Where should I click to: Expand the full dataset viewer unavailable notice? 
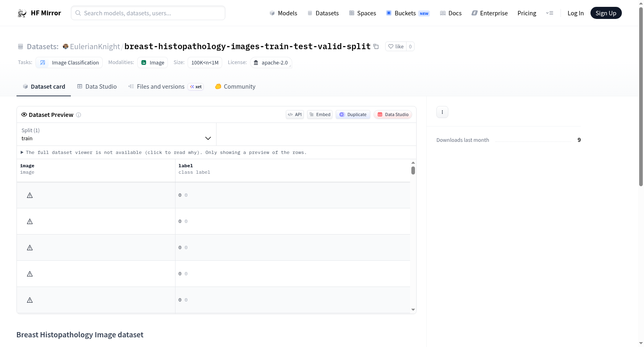pos(163,152)
